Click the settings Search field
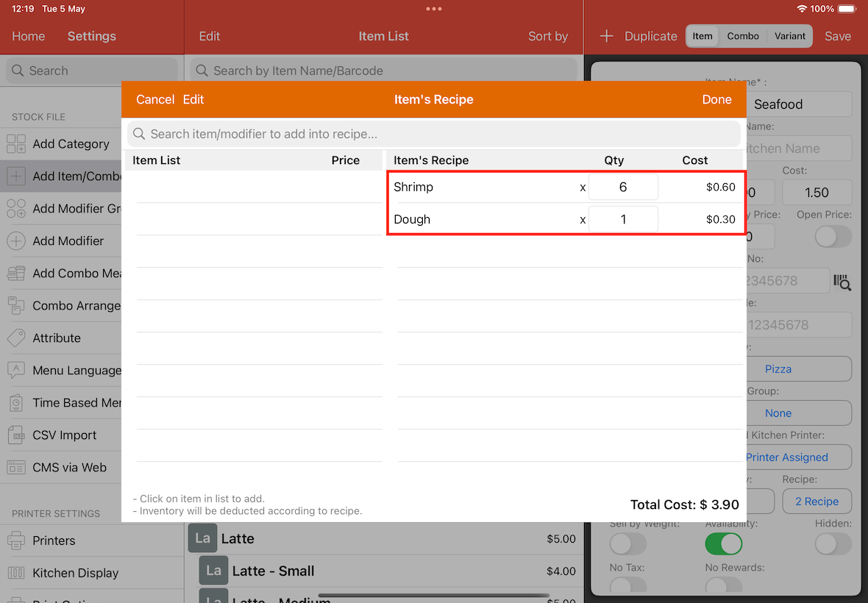The width and height of the screenshot is (868, 603). click(92, 71)
